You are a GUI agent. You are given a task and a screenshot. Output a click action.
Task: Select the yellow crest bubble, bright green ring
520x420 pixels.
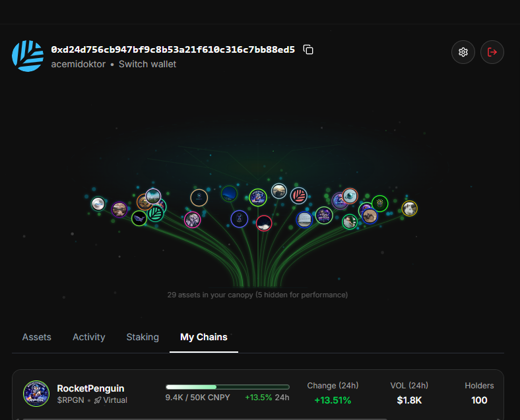[x=379, y=203]
